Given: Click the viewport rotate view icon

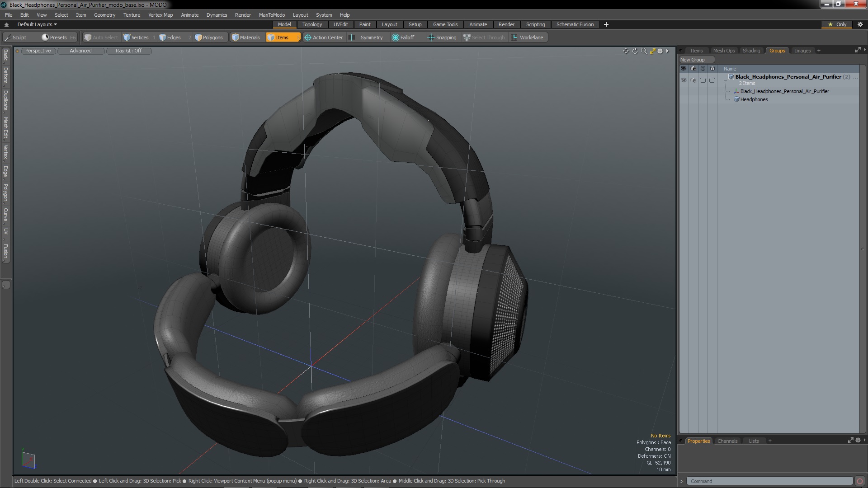Looking at the screenshot, I should [635, 51].
